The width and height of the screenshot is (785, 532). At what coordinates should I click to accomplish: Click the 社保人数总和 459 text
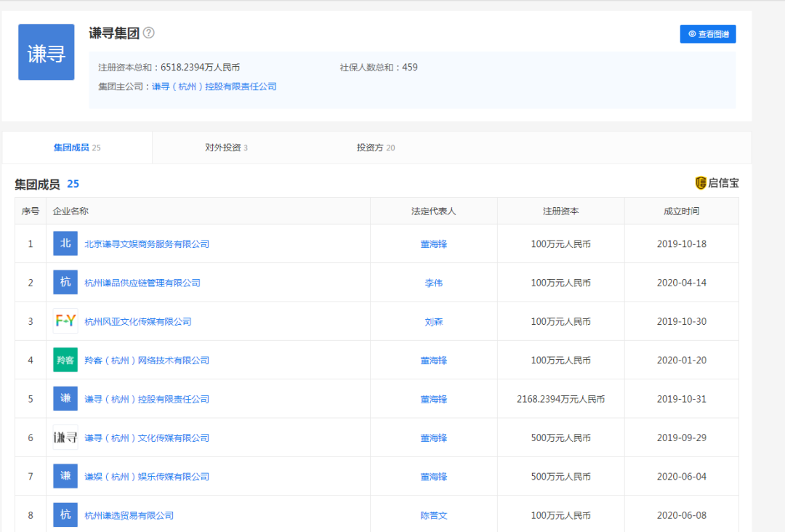point(379,68)
